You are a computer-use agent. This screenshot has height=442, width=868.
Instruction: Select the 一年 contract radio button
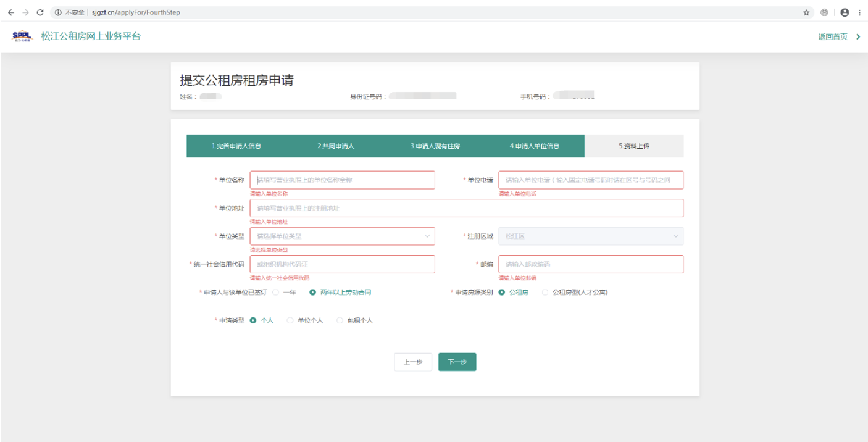pyautogui.click(x=276, y=292)
